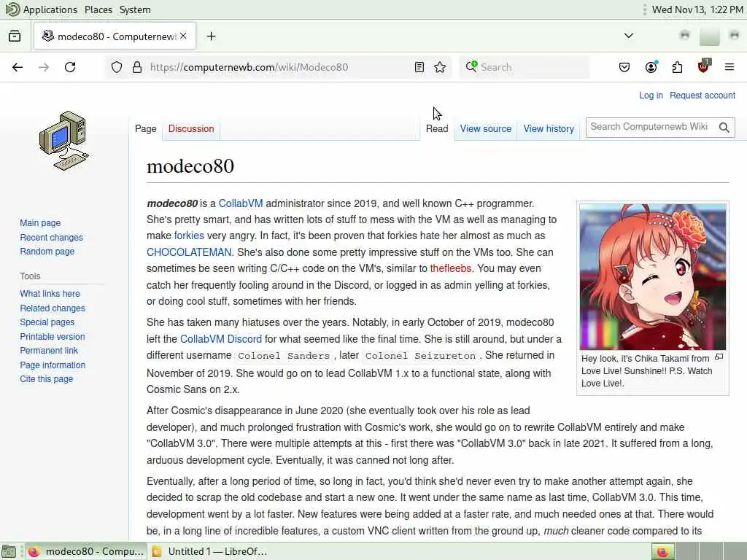Open the tracking protection shield icon

117,67
